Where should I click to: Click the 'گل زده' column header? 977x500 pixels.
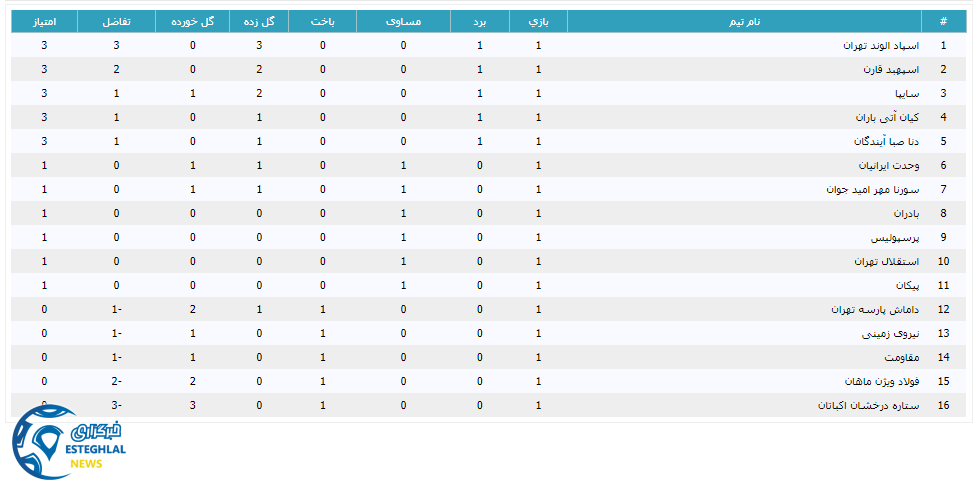point(259,21)
